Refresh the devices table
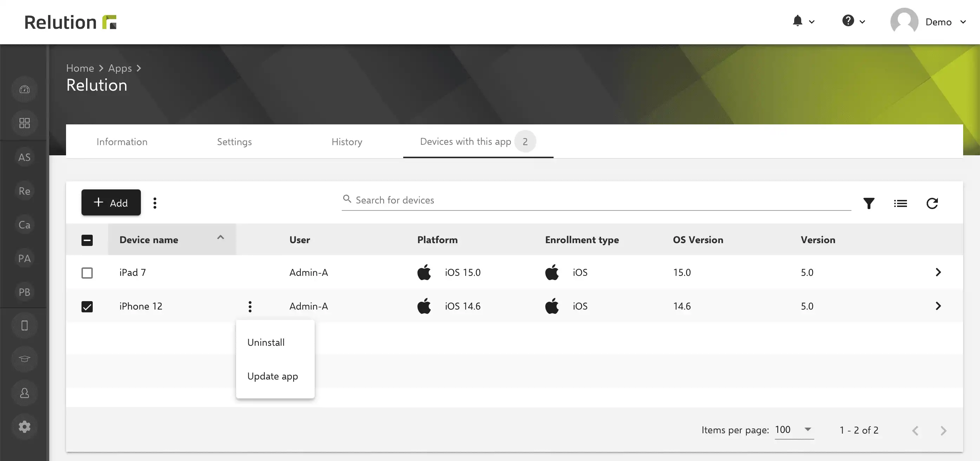The width and height of the screenshot is (980, 461). point(932,203)
